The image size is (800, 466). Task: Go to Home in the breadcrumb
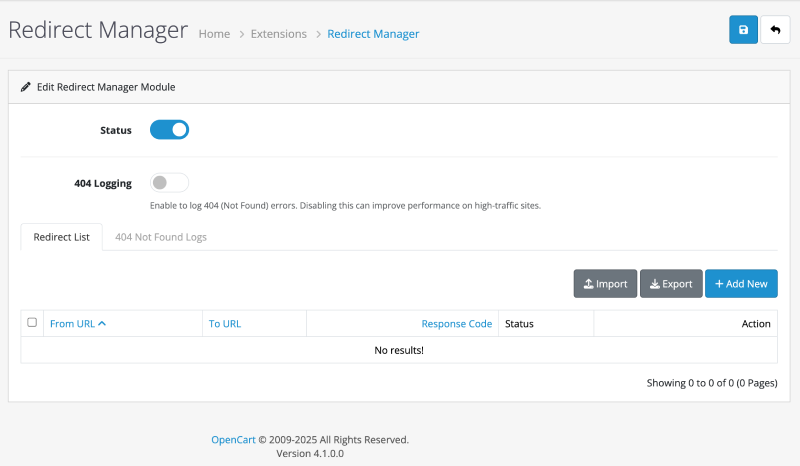(x=214, y=34)
